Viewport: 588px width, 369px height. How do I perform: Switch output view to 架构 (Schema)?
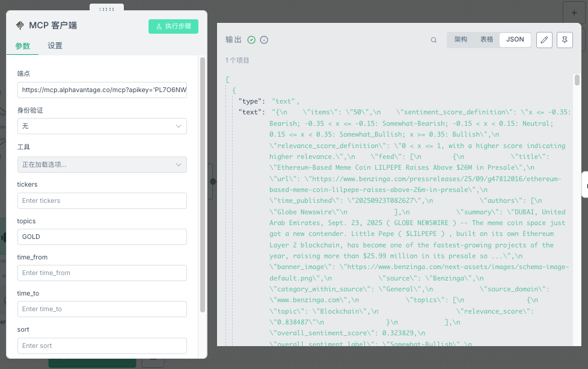coord(461,40)
